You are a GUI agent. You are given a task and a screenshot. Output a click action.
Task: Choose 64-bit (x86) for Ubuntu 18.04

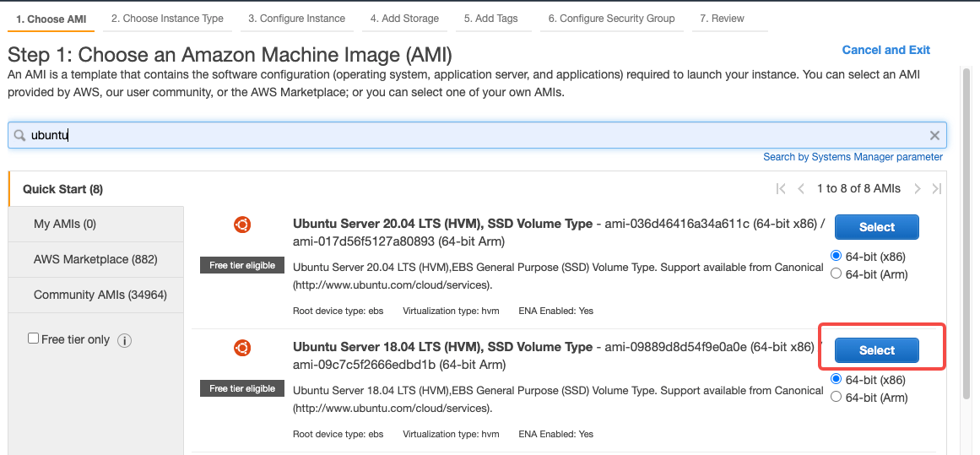pyautogui.click(x=836, y=379)
